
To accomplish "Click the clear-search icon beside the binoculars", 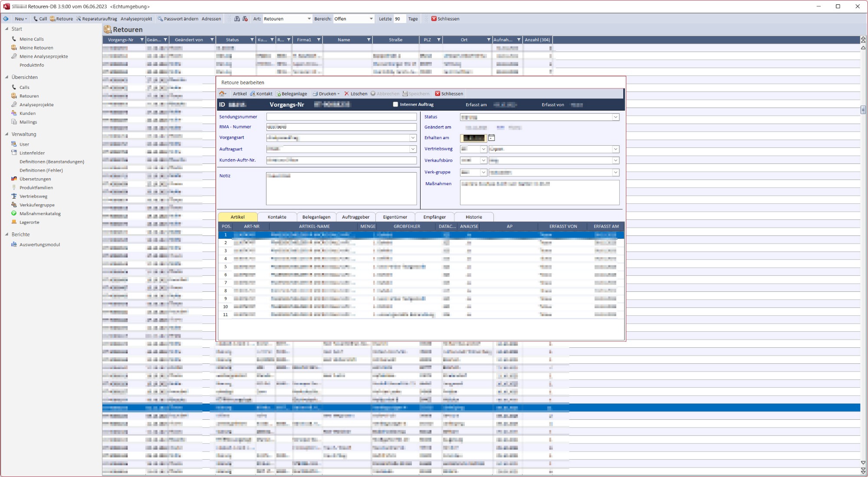I will click(x=245, y=19).
